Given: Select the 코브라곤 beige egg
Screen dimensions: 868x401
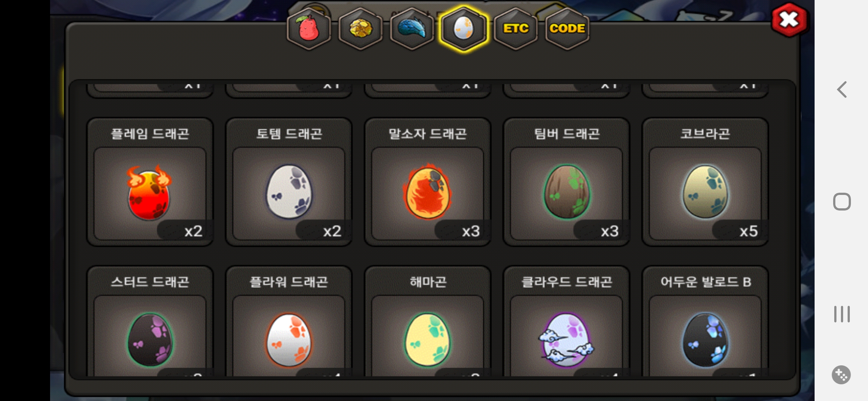Looking at the screenshot, I should [x=705, y=182].
